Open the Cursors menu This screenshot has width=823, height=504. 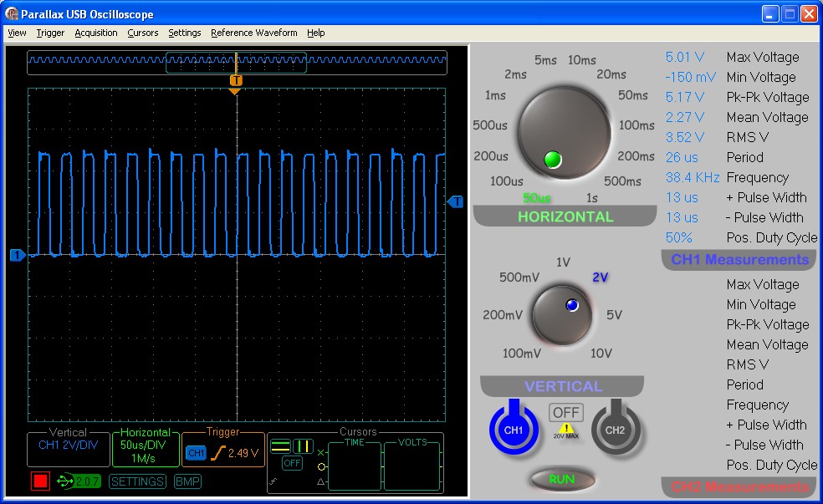[x=143, y=33]
